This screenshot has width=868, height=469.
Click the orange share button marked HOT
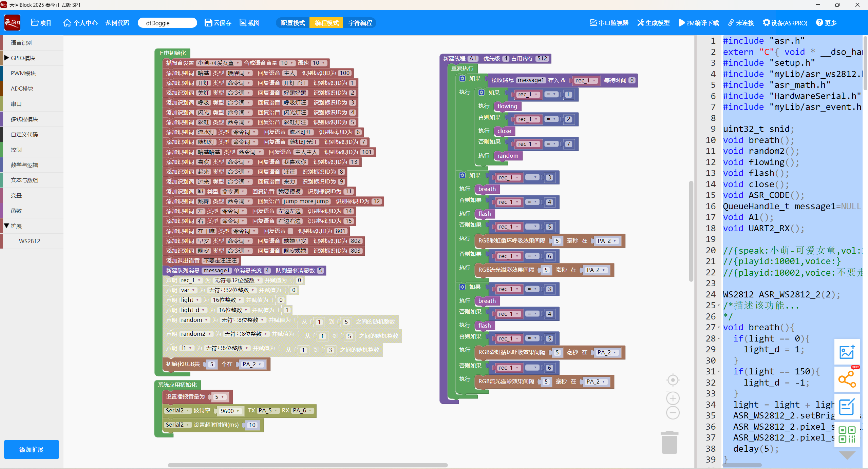tap(847, 379)
